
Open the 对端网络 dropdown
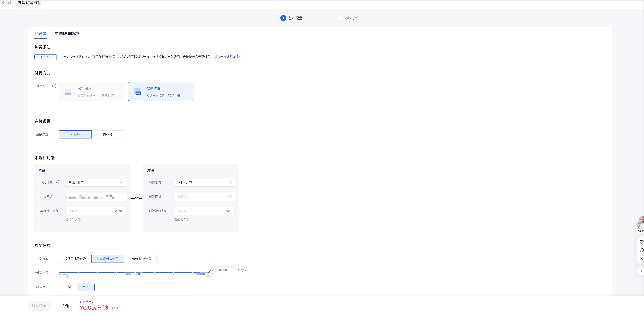tap(205, 197)
